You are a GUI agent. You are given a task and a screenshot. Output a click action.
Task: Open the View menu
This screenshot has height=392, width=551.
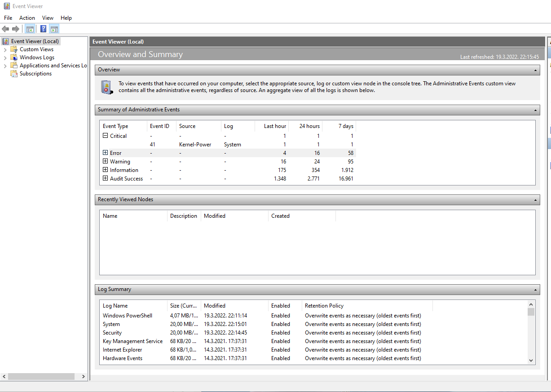(x=48, y=18)
